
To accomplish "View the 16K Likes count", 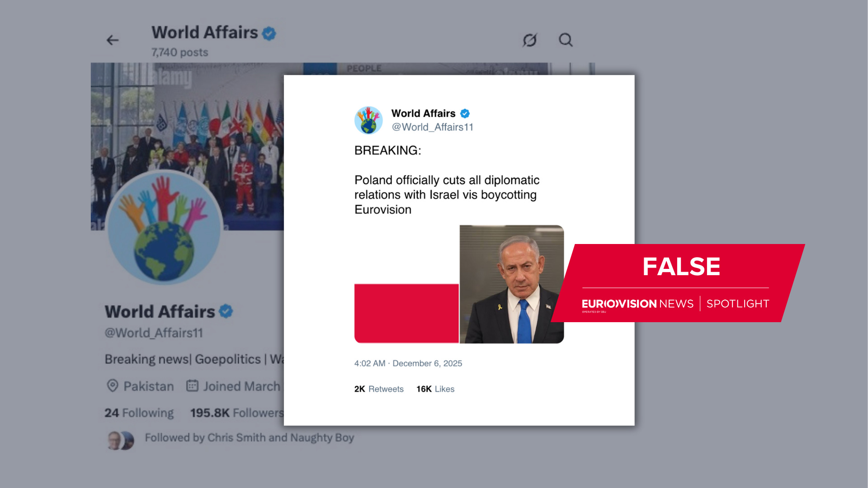I will point(435,389).
